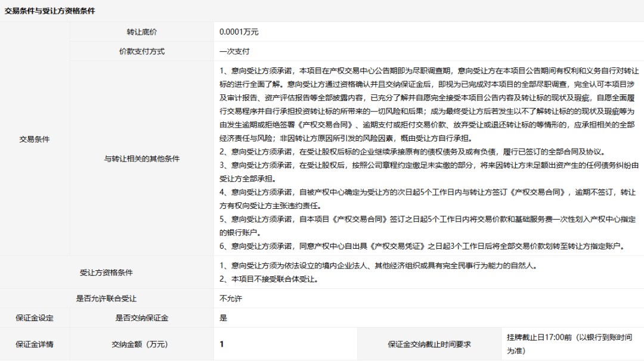Click clause 2 about 债权债务及或有负债
Screen dimensions: 644x361
point(413,152)
